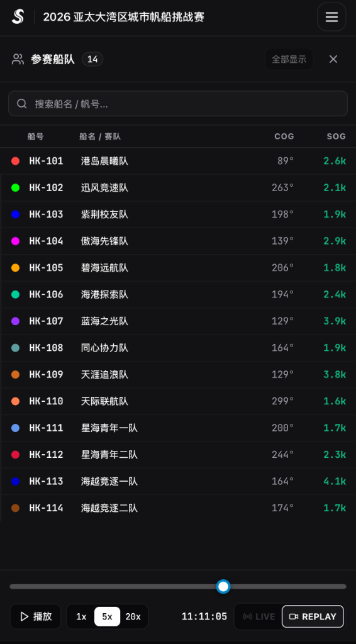Screen dimensions: 356x644
Task: Switch to REPLAY mode
Action: 313,616
